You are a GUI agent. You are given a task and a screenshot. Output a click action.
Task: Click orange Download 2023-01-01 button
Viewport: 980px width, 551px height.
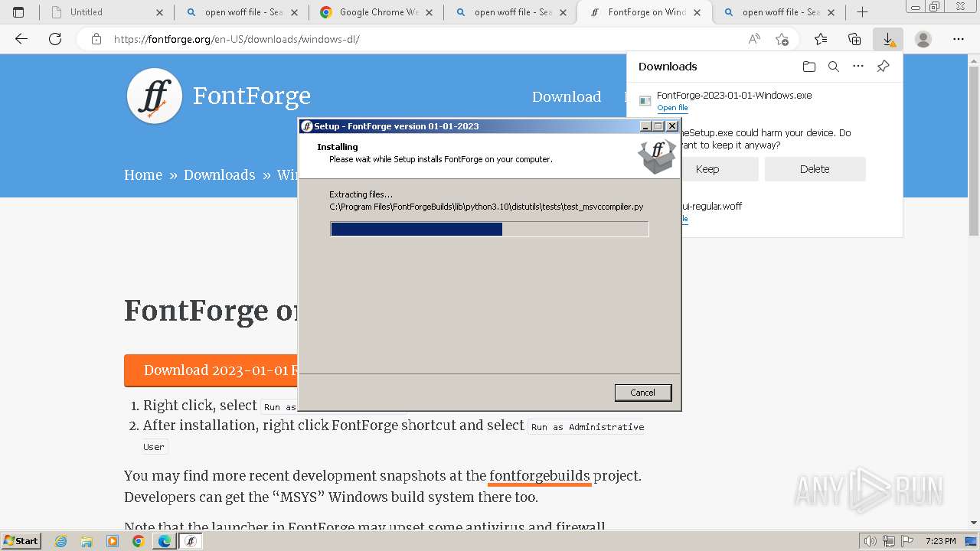211,370
